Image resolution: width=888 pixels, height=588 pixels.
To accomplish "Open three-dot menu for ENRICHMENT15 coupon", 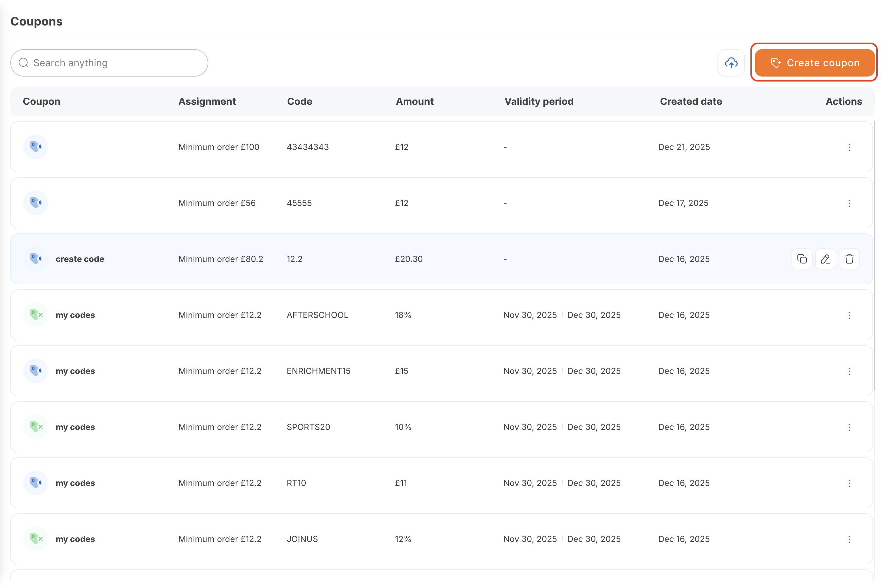I will coord(849,371).
